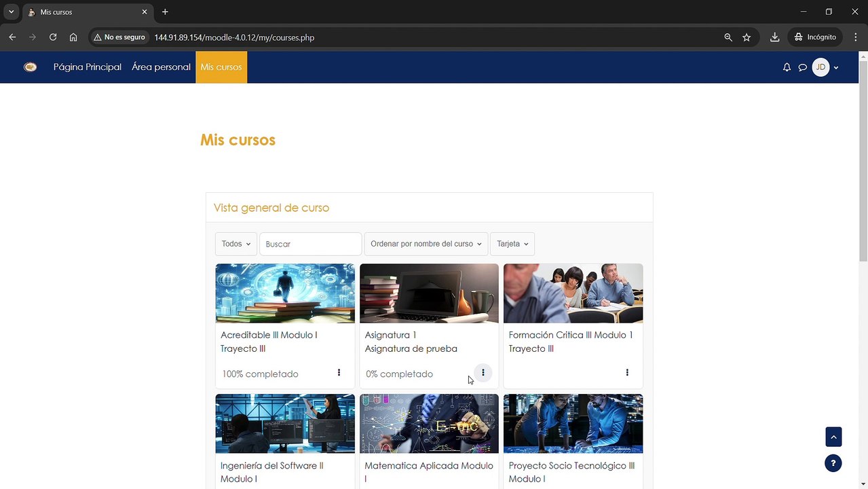Open the Tarjeta view dropdown
This screenshot has width=868, height=489.
[x=512, y=244]
